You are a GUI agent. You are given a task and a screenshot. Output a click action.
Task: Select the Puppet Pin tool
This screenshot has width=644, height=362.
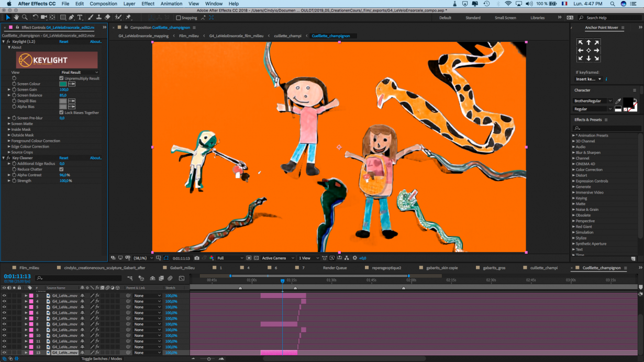(128, 17)
